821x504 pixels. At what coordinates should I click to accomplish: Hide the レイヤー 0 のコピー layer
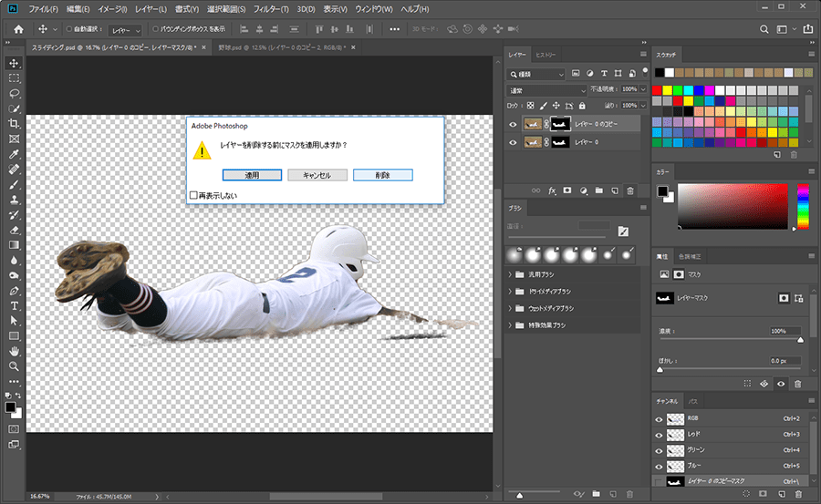pos(513,124)
